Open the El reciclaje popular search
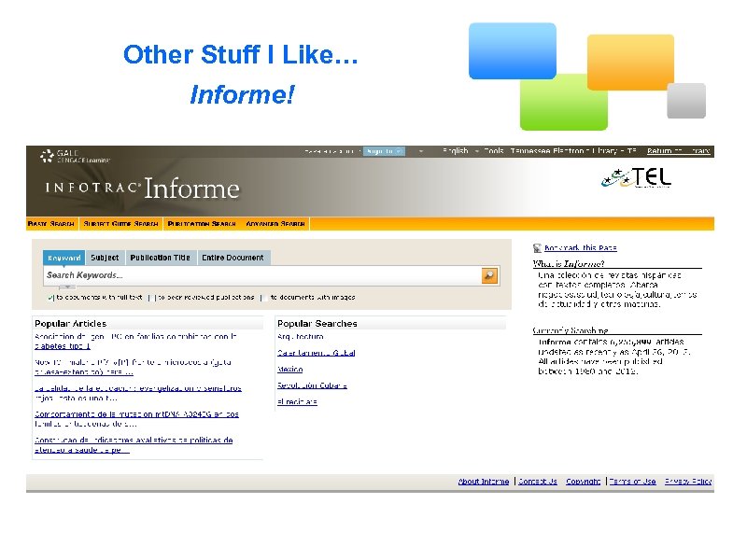Image resolution: width=747 pixels, height=560 pixels. [297, 402]
